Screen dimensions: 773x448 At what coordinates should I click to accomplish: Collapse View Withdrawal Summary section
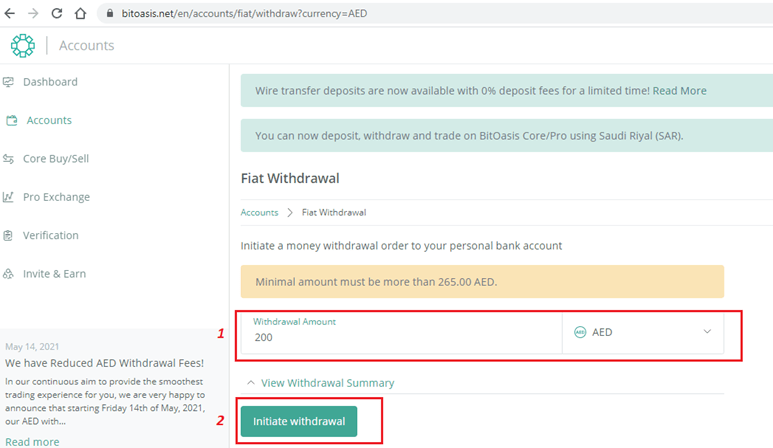coord(320,383)
